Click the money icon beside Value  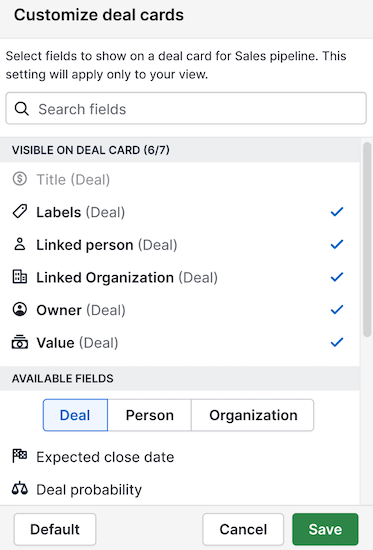20,342
